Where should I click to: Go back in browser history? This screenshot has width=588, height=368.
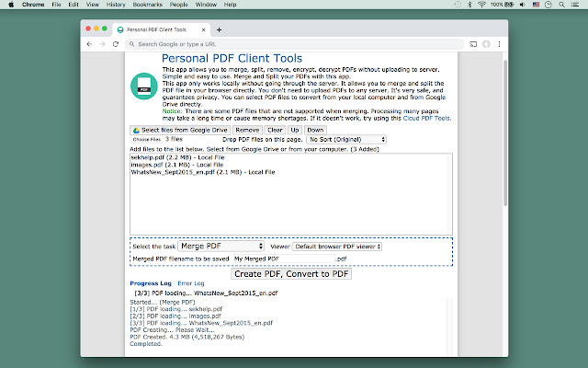coord(89,44)
